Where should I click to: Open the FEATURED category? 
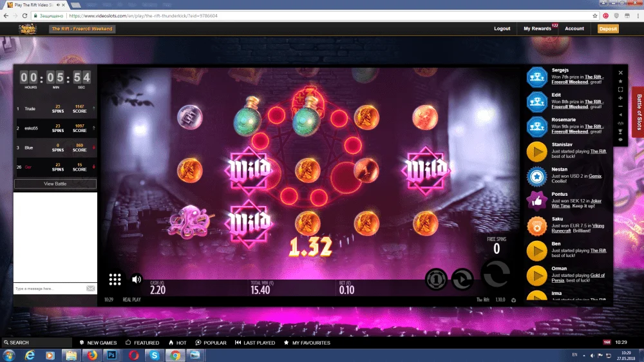pos(142,343)
